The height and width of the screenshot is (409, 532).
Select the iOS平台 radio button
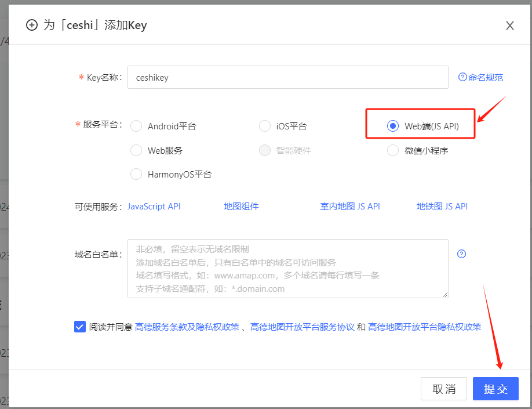point(265,126)
